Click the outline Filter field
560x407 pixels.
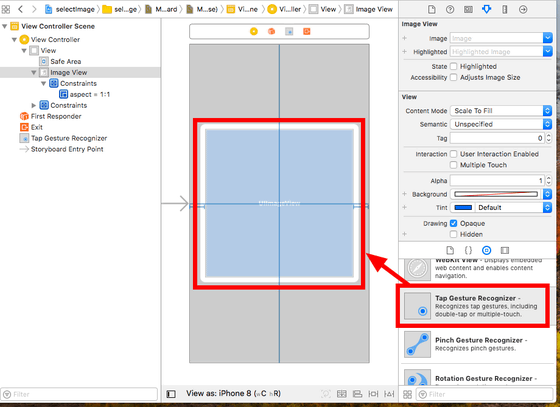pos(79,394)
